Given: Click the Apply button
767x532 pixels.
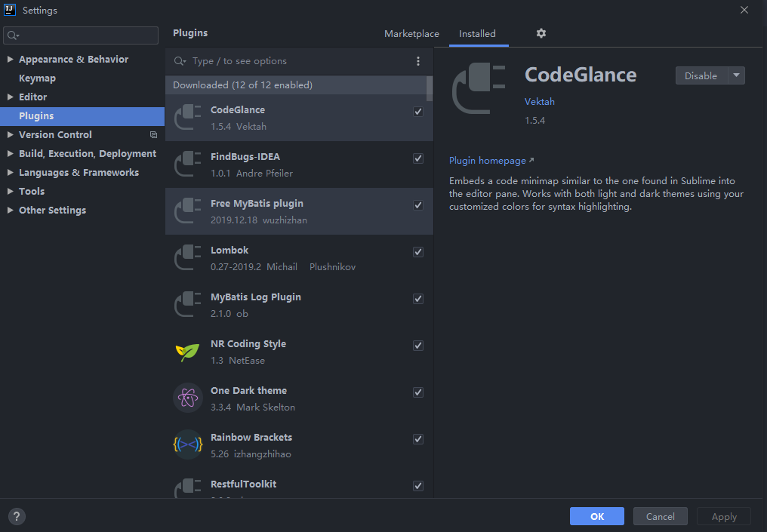Looking at the screenshot, I should 724,516.
